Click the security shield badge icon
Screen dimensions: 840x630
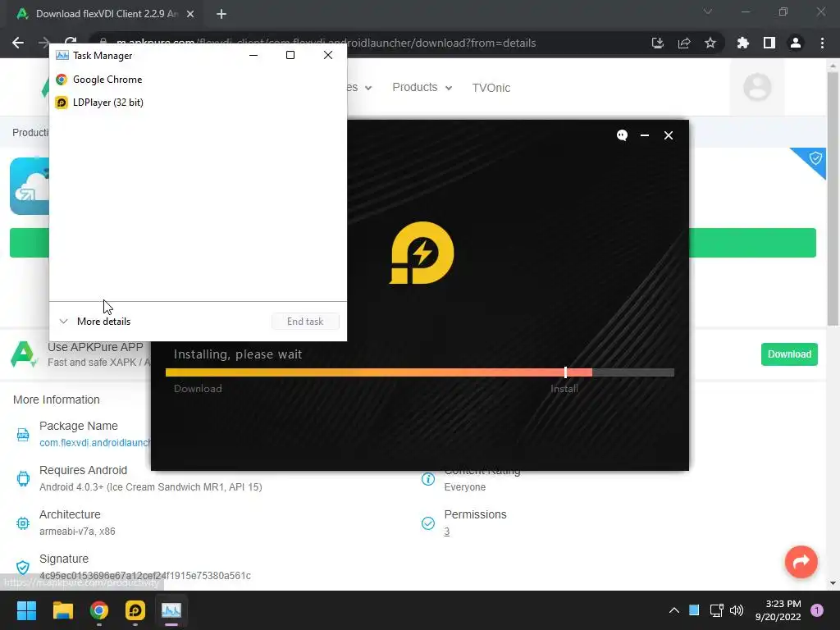point(815,158)
